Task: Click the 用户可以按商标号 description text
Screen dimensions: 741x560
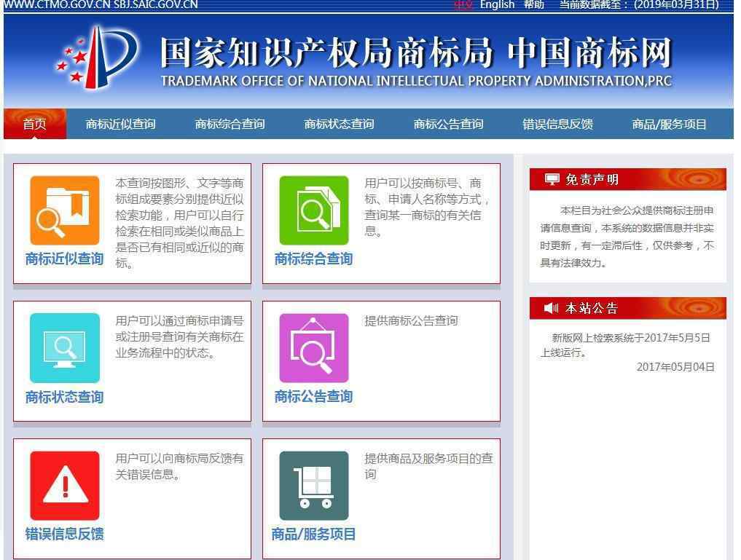Action: pos(427,207)
